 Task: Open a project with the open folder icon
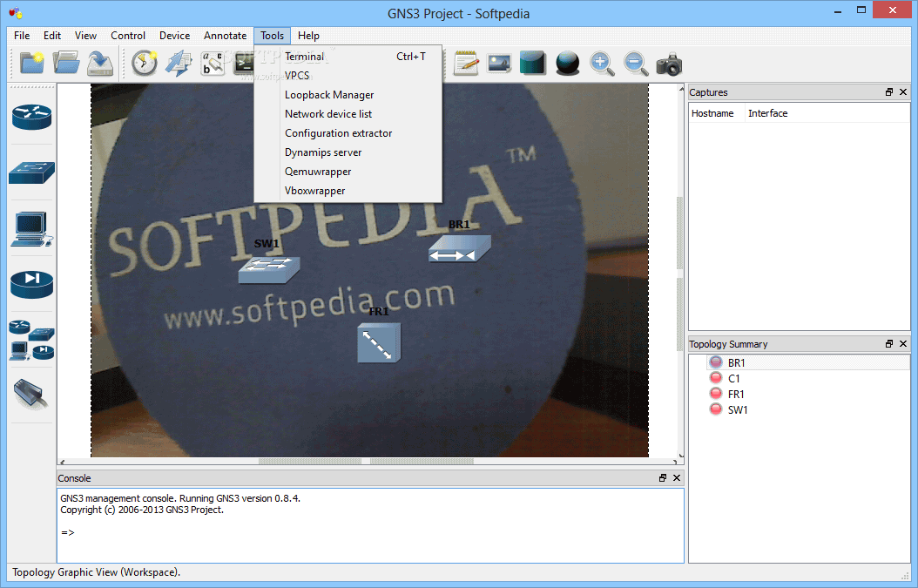65,64
